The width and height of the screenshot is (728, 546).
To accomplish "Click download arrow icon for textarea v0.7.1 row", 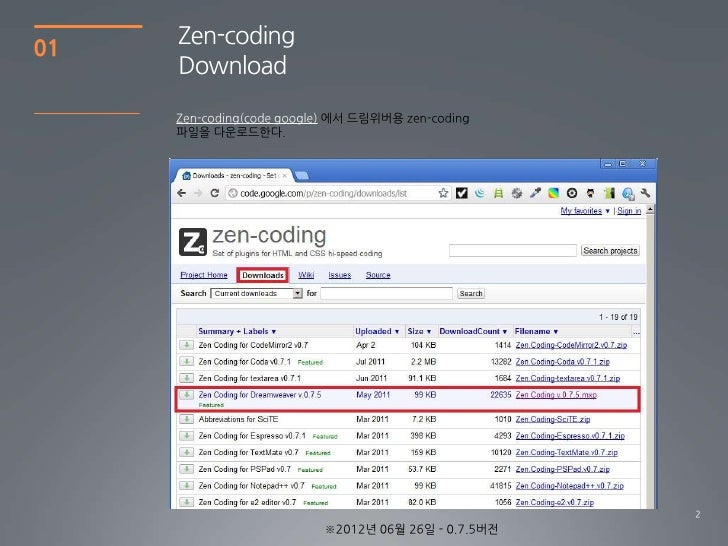I will point(187,378).
